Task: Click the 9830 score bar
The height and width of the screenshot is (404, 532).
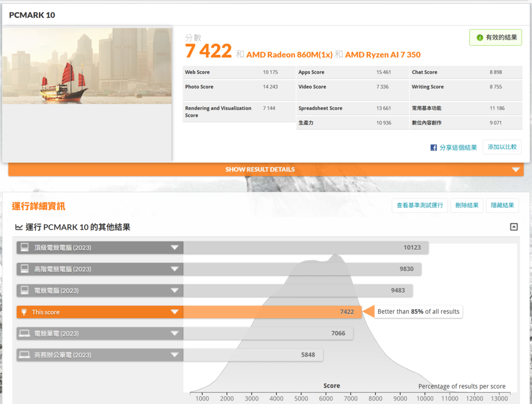Action: tap(302, 269)
